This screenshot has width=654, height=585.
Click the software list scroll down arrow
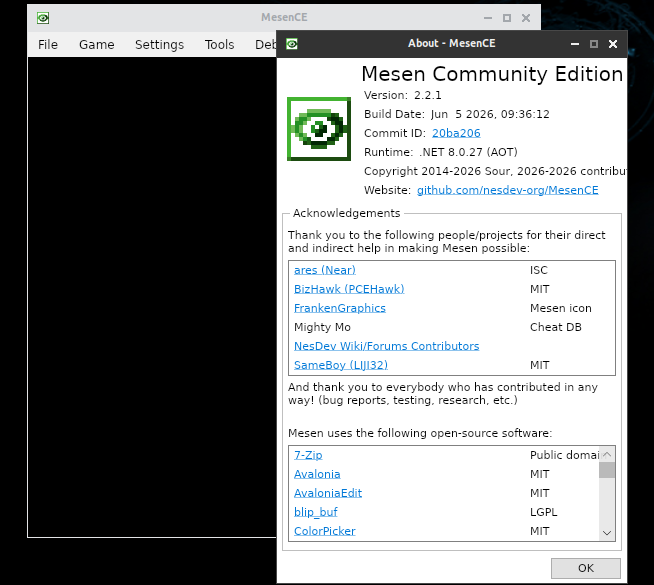[607, 533]
